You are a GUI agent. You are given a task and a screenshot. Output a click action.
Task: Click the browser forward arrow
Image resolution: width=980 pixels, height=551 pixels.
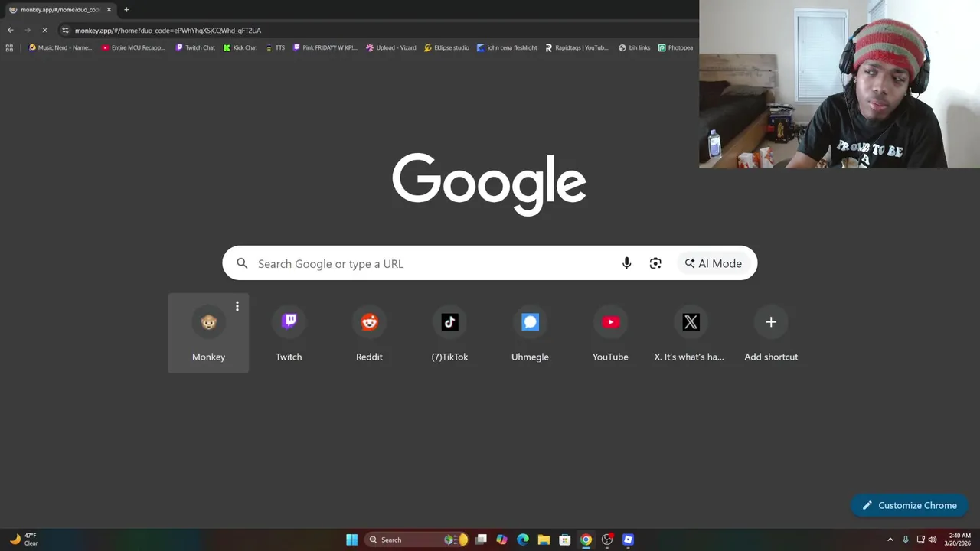[x=28, y=30]
